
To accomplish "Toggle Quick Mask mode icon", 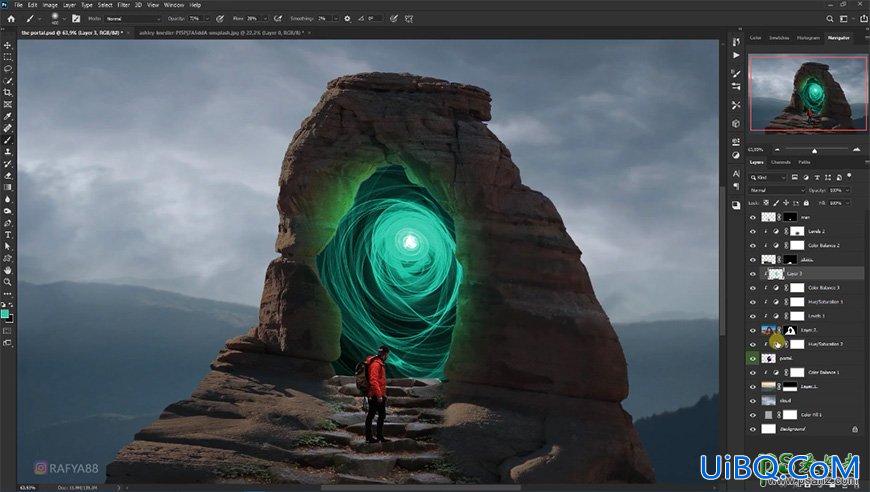I will coord(8,331).
